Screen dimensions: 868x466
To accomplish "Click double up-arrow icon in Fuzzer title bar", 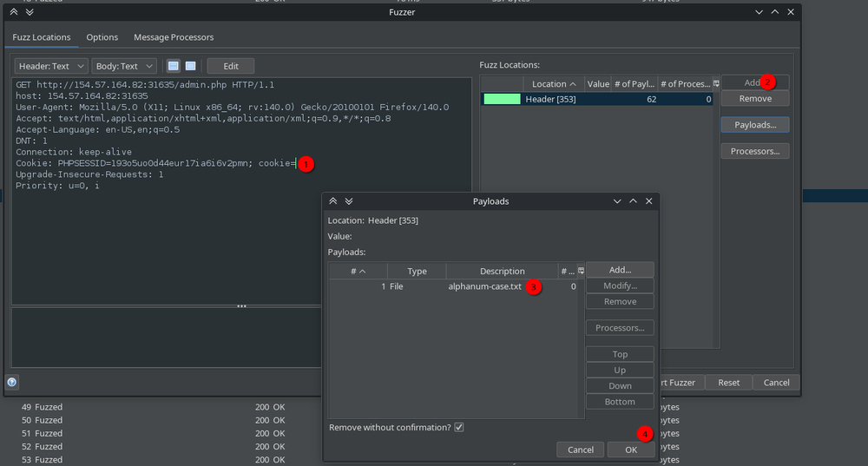I will point(14,11).
